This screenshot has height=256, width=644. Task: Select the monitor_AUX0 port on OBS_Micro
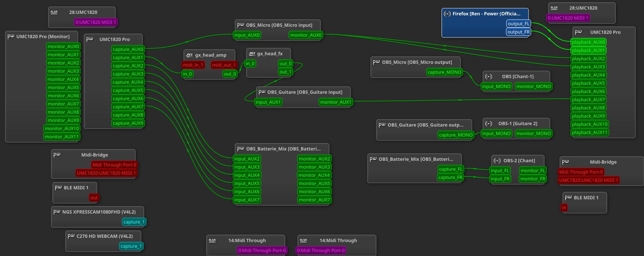[x=306, y=35]
